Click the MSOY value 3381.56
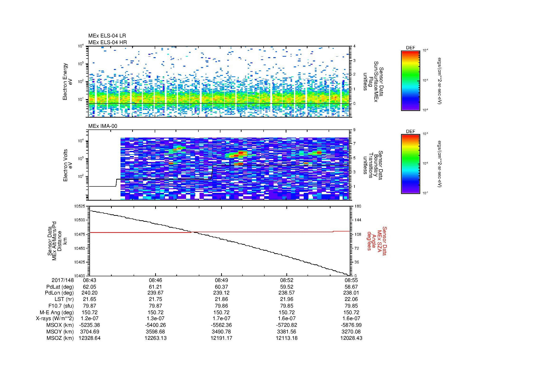This screenshot has height=392, width=555. (287, 332)
